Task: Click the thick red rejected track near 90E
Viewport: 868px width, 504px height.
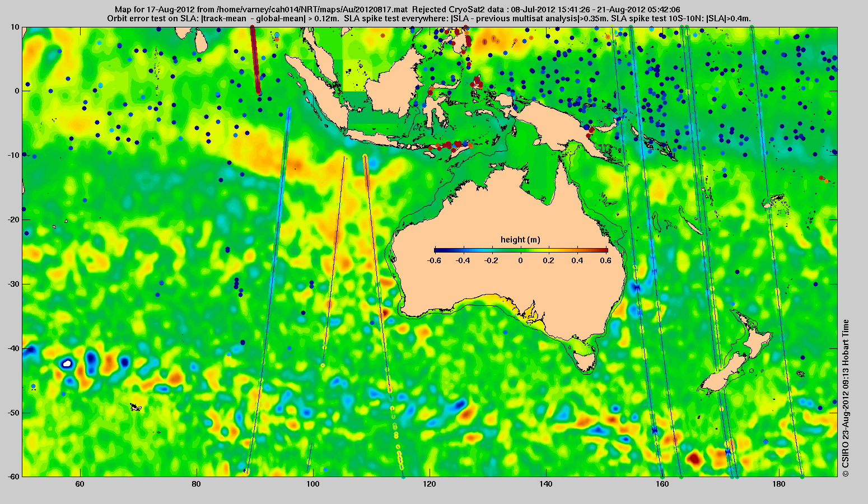Action: click(x=255, y=60)
